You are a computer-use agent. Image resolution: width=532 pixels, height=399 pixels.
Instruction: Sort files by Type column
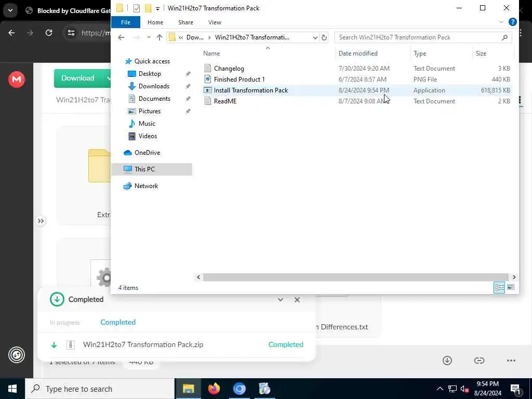tap(420, 54)
